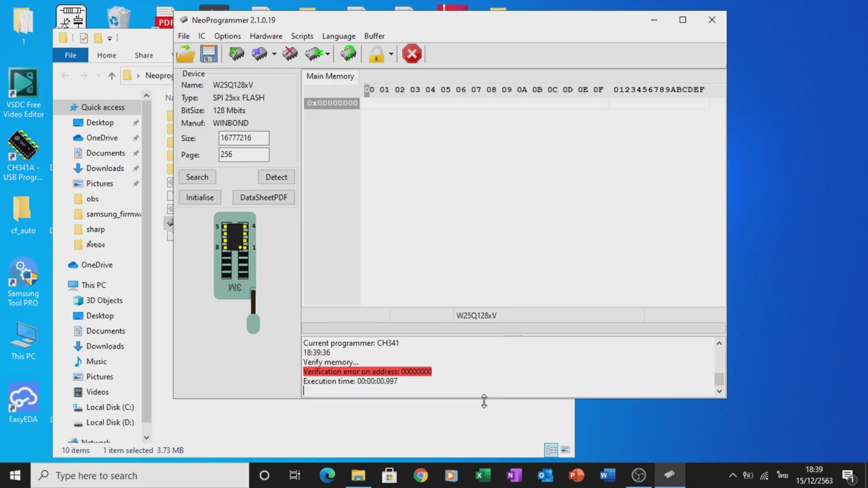Write IC with blue arrow chip icon
Image resolution: width=868 pixels, height=488 pixels.
tap(259, 54)
